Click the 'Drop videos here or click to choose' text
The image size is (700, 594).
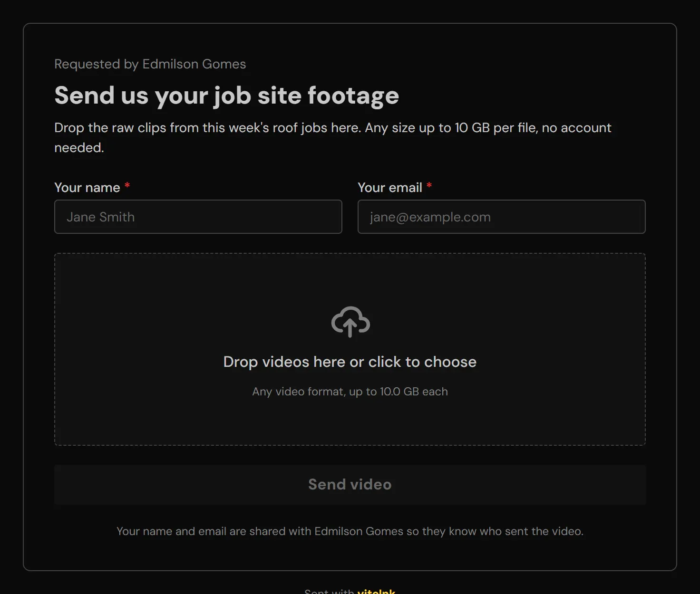[x=350, y=362]
